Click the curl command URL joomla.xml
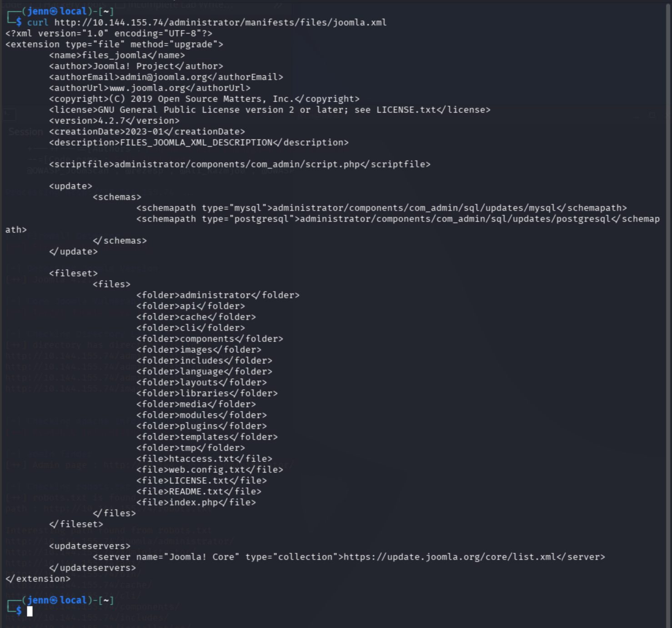Viewport: 672px width, 628px height. pos(221,22)
